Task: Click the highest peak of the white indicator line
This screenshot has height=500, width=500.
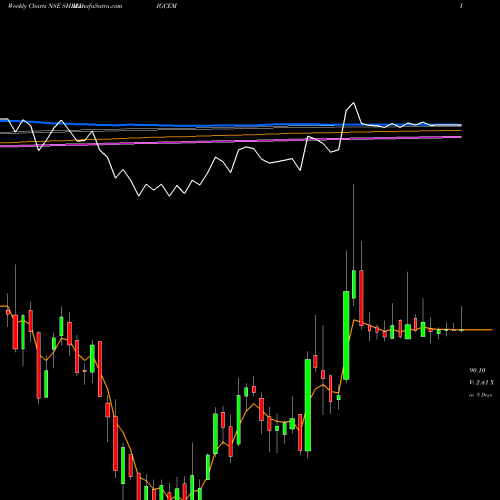Action: [353, 103]
